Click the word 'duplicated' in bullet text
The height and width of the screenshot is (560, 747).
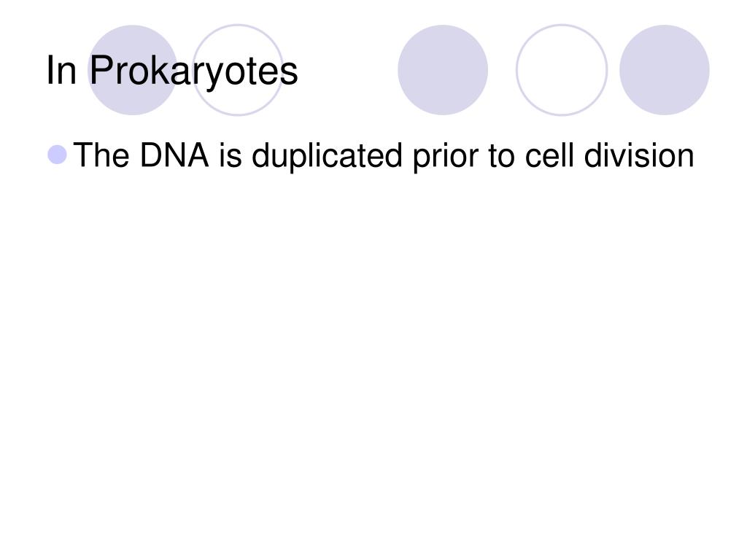[x=327, y=156]
